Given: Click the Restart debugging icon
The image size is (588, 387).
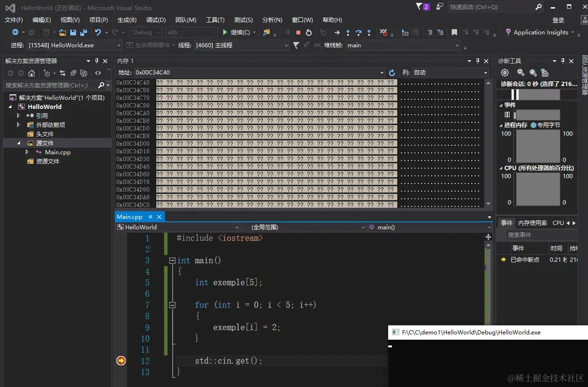Looking at the screenshot, I should pyautogui.click(x=309, y=32).
